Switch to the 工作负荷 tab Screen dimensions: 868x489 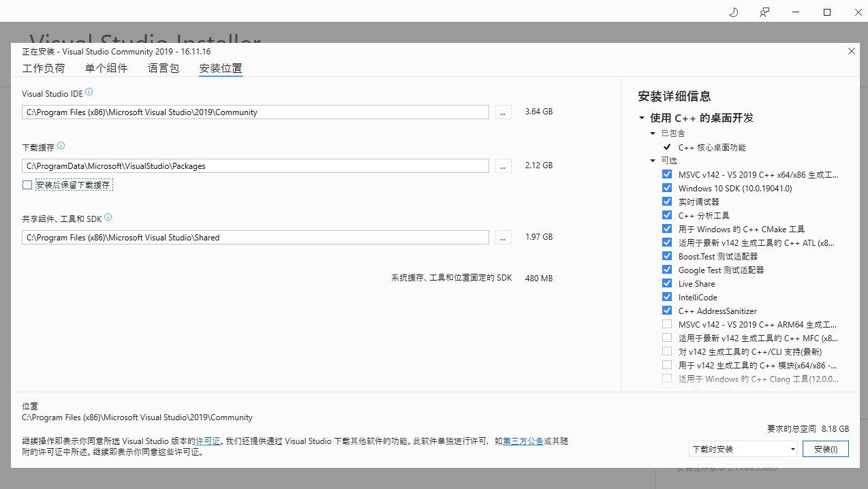point(44,68)
